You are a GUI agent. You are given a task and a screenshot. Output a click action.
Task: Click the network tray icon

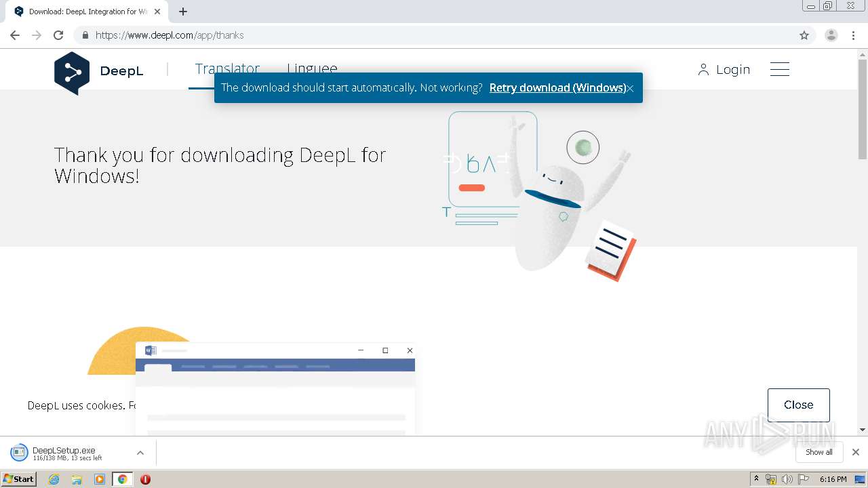[x=771, y=479]
